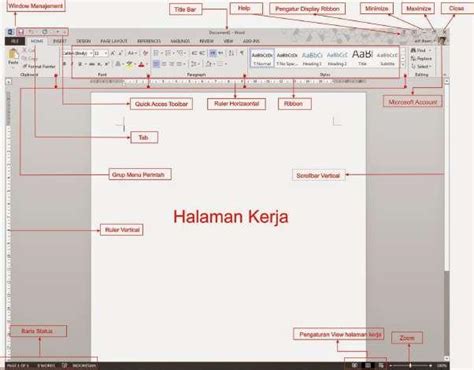The image size is (474, 370).
Task: Open the font name dropdown
Action: coord(91,53)
